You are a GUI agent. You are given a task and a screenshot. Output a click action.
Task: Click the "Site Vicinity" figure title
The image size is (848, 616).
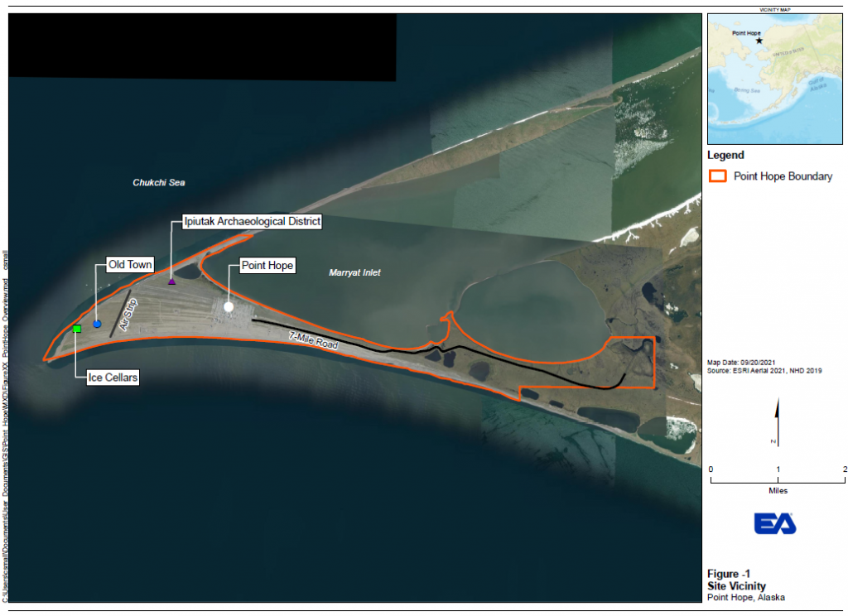[736, 585]
